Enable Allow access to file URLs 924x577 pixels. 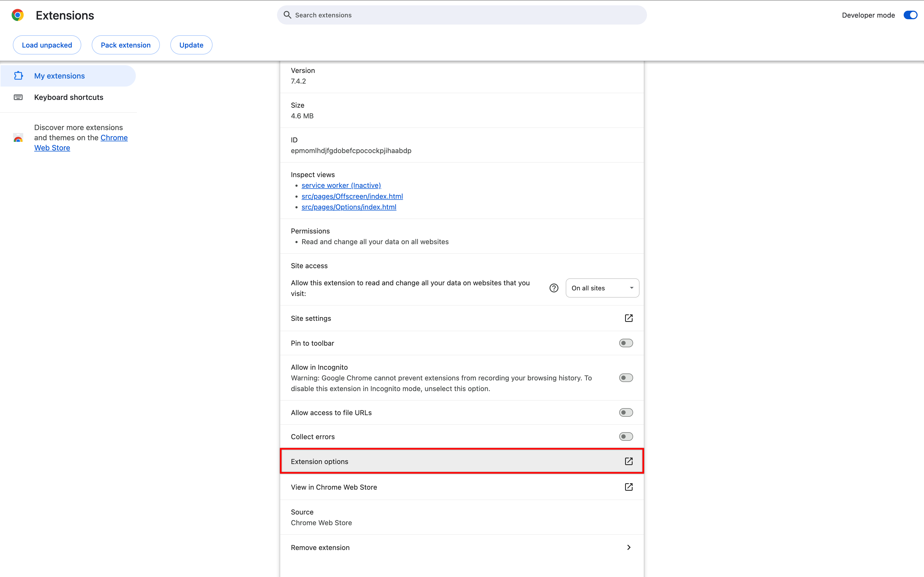(x=626, y=412)
